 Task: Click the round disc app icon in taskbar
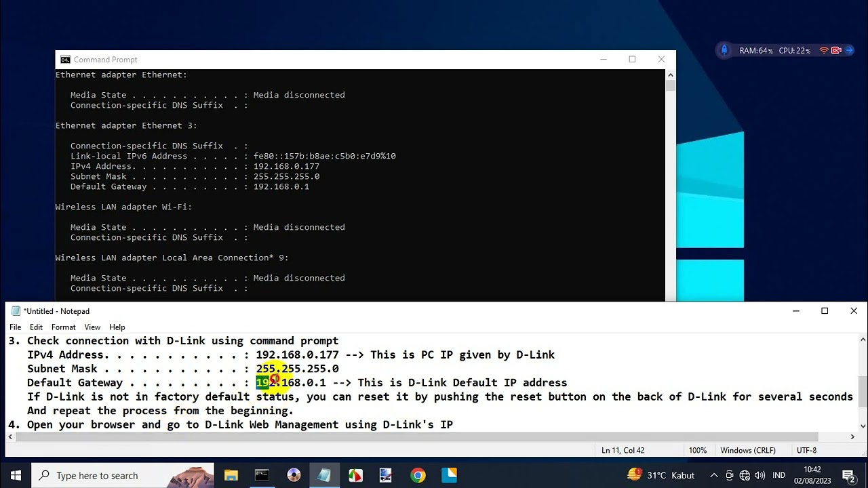(x=294, y=475)
